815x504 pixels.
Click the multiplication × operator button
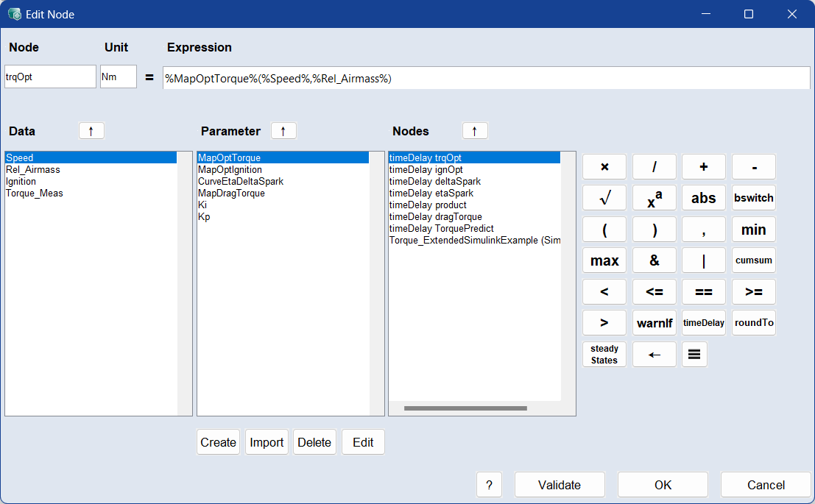(x=604, y=167)
